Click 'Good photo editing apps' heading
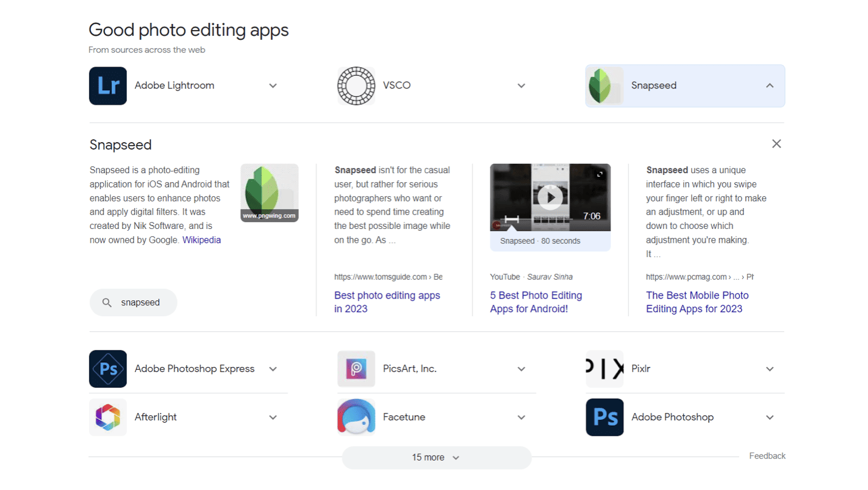Image resolution: width=868 pixels, height=490 pixels. [x=189, y=30]
